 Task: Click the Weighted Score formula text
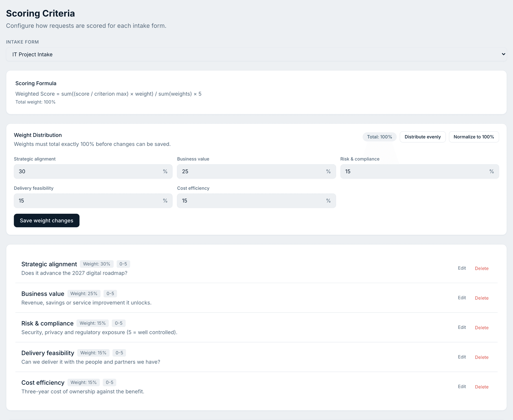pos(108,94)
